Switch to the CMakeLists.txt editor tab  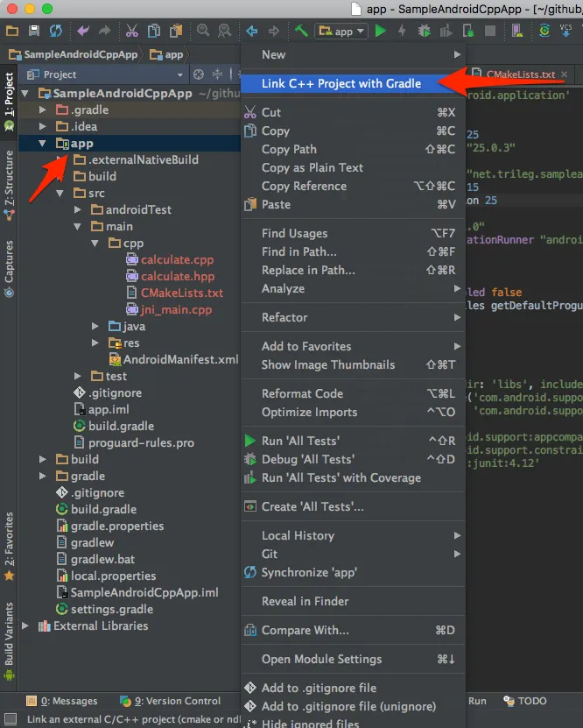tap(520, 74)
